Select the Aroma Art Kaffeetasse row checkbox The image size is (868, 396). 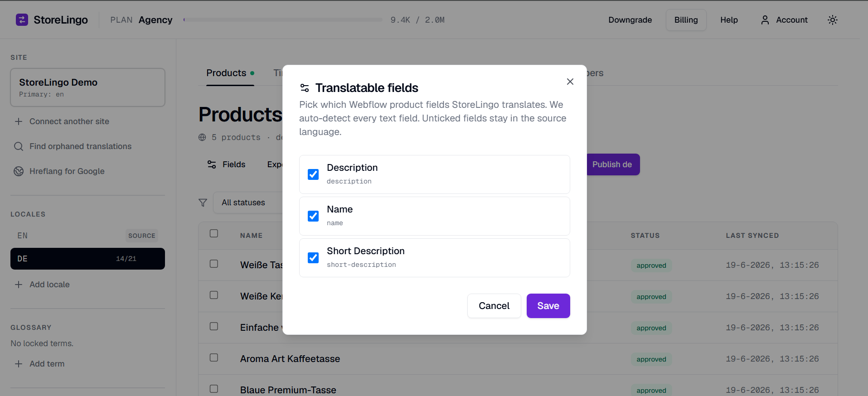point(214,357)
